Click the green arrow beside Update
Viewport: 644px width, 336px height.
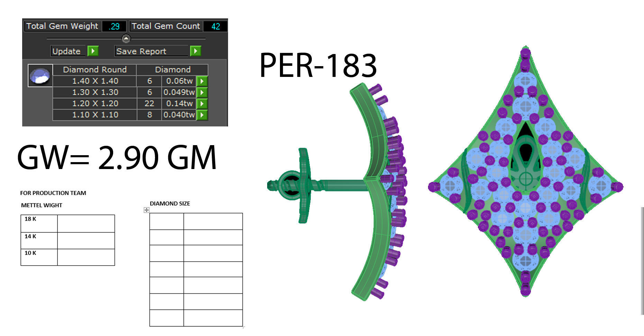tap(93, 51)
